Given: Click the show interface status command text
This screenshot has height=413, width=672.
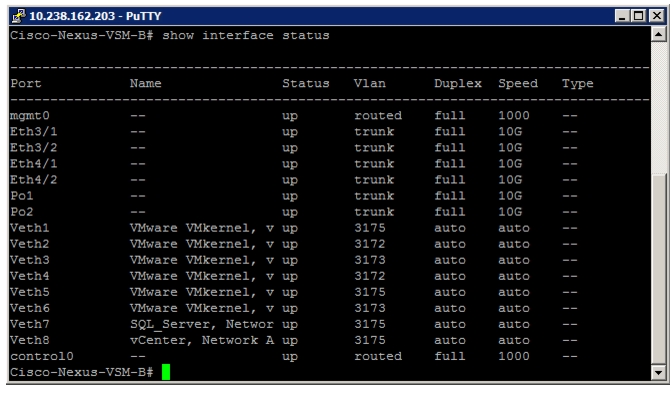Looking at the screenshot, I should click(246, 35).
